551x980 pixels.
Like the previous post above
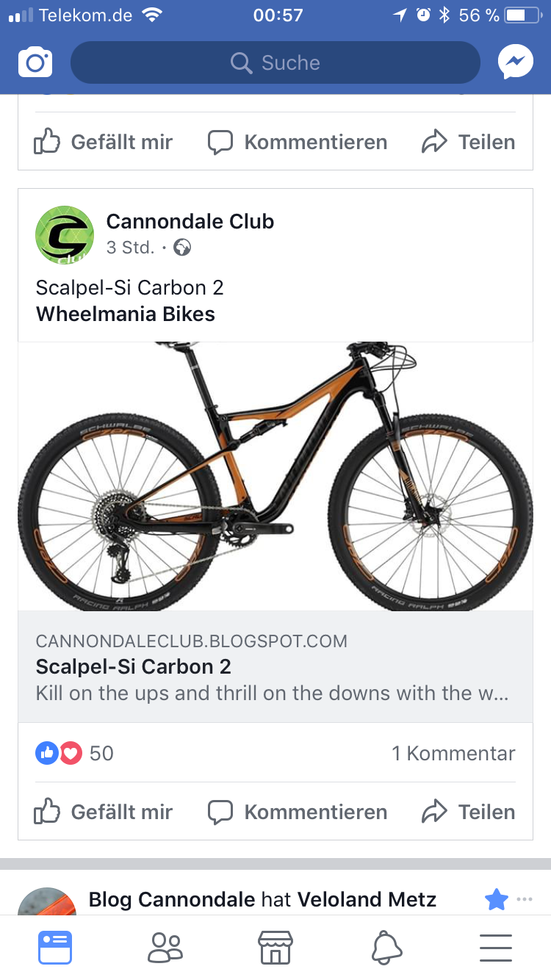[104, 142]
